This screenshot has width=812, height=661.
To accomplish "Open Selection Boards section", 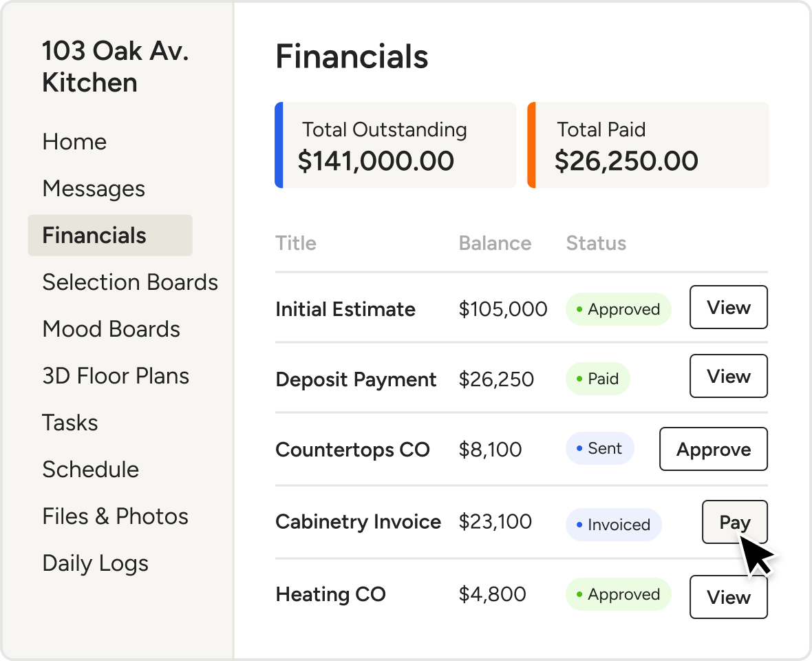I will [130, 282].
